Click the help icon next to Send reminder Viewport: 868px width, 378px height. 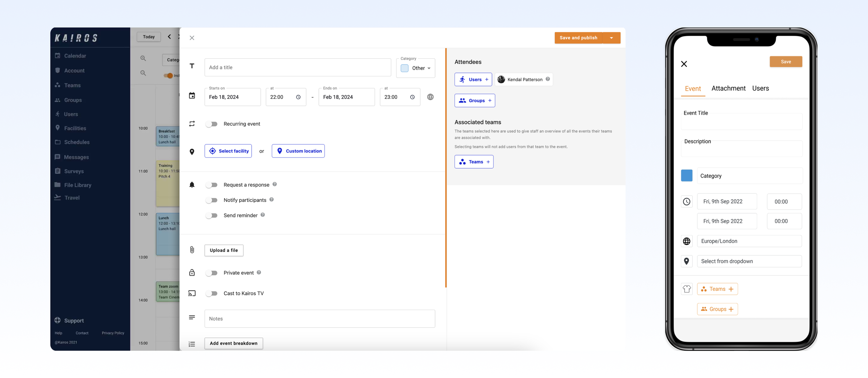(x=263, y=215)
